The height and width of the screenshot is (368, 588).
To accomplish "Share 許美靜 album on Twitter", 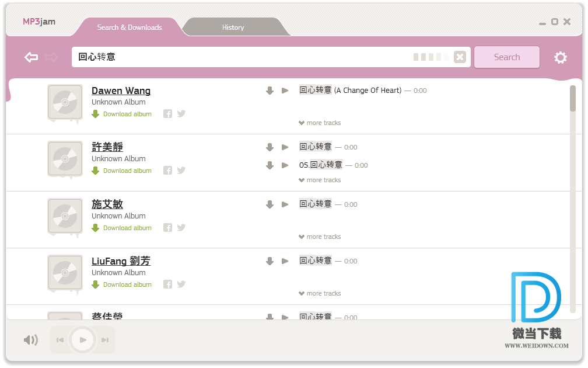I will click(181, 171).
